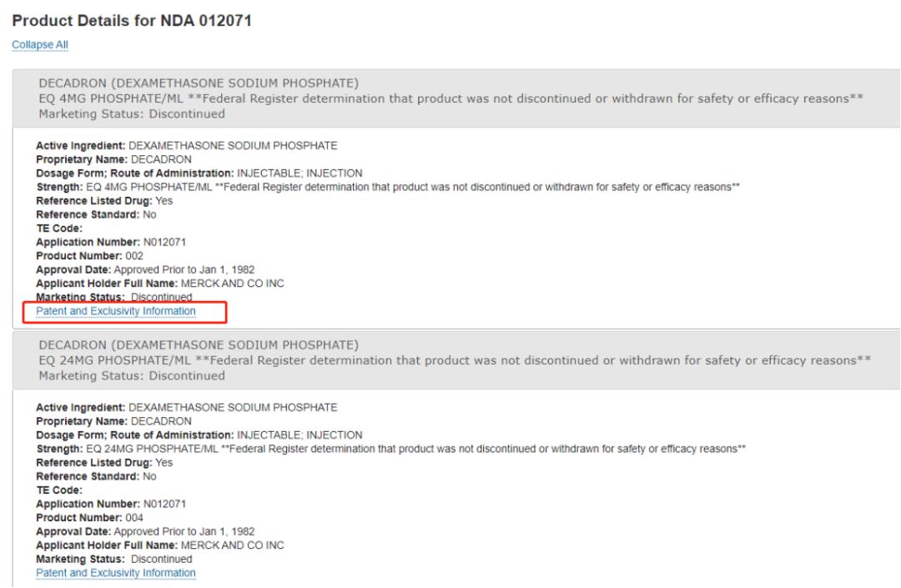Open Patent and Exclusivity Information for product 002

(x=115, y=311)
